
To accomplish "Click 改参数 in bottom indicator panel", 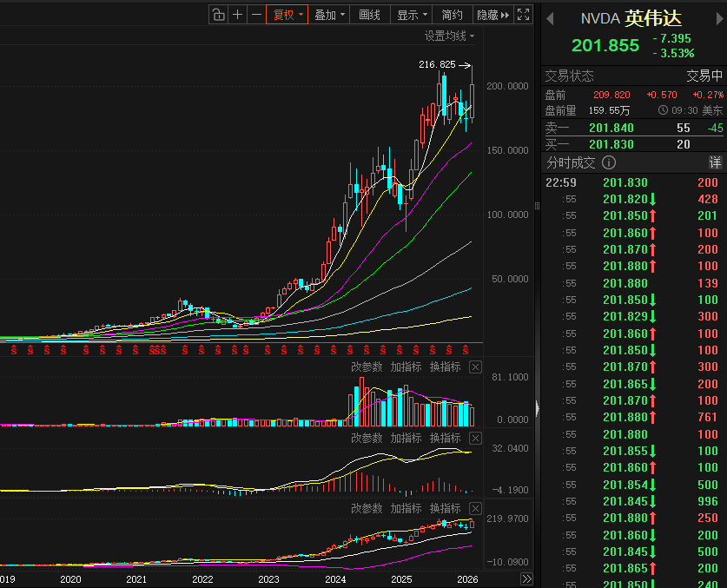I will (x=367, y=508).
